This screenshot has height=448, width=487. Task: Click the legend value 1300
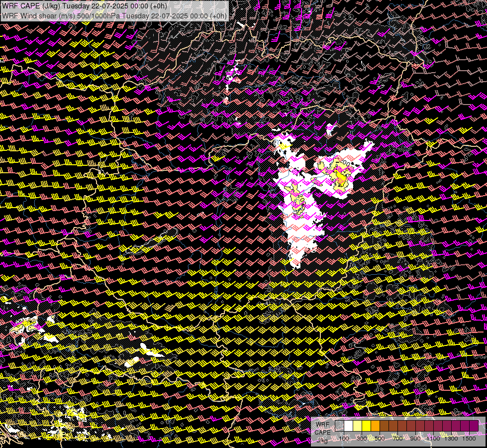pos(451,439)
